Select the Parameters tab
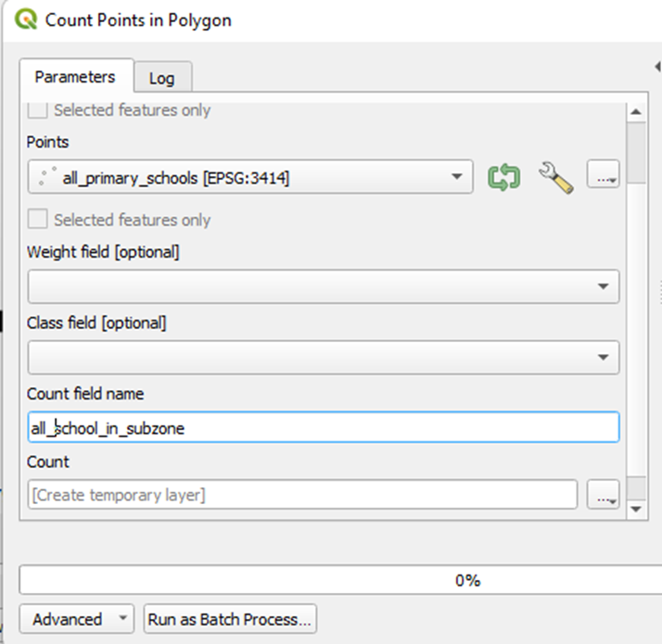The image size is (662, 644). coord(75,78)
